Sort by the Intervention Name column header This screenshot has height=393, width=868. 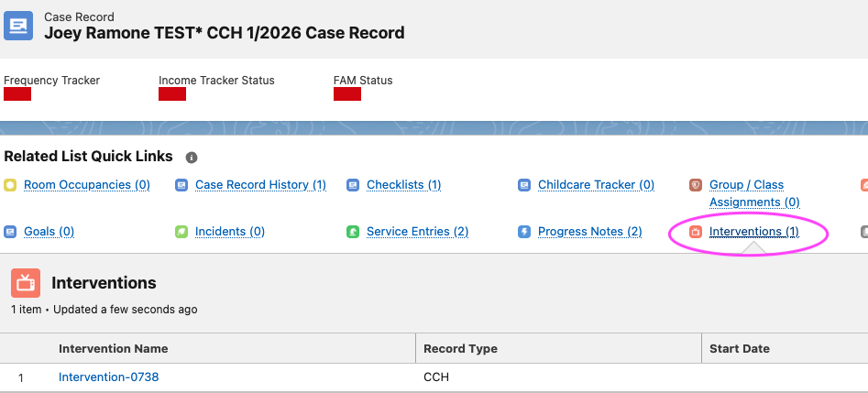tap(114, 349)
